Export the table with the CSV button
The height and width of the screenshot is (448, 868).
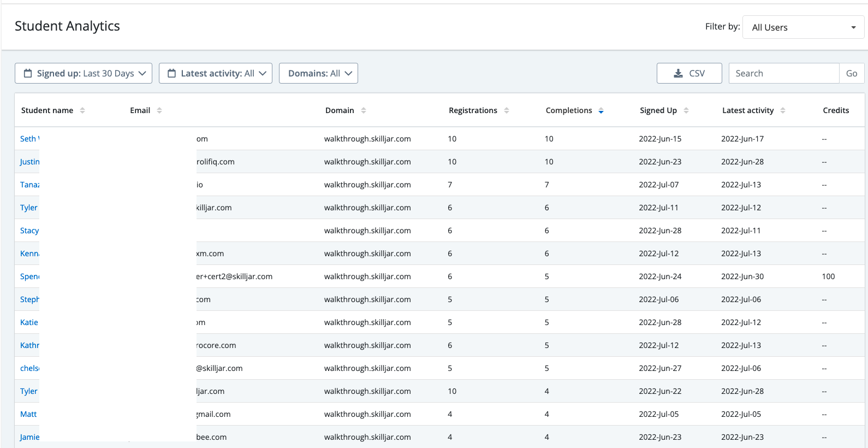pos(689,73)
